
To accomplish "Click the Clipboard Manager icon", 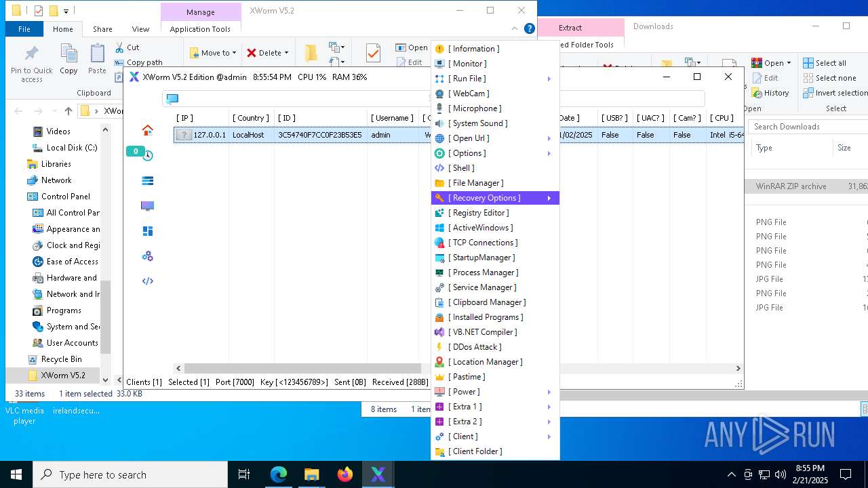I will [x=439, y=302].
